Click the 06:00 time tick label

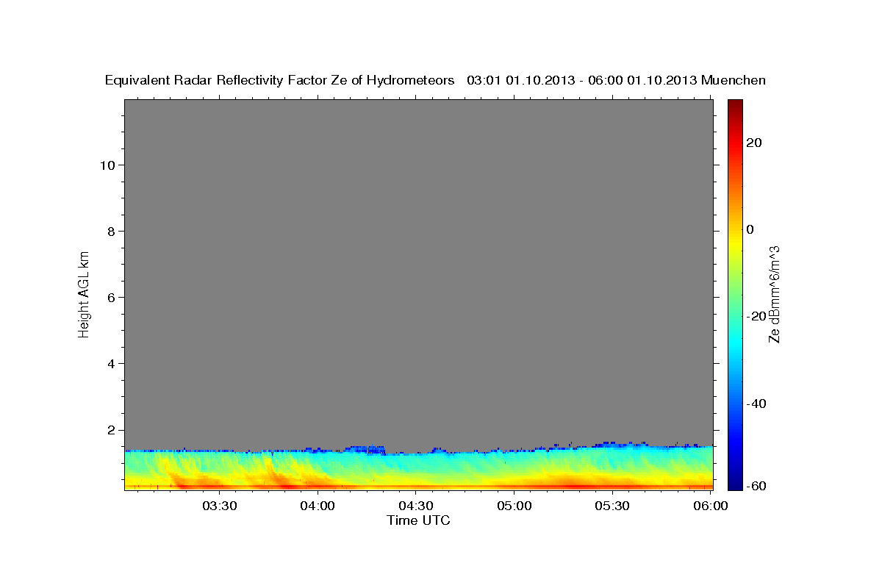click(x=710, y=506)
